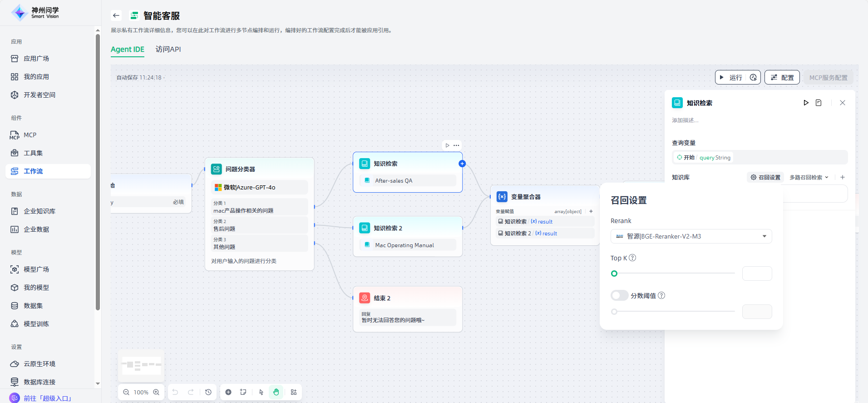Zoom in the canvas with the magnifier-plus icon

[156, 392]
